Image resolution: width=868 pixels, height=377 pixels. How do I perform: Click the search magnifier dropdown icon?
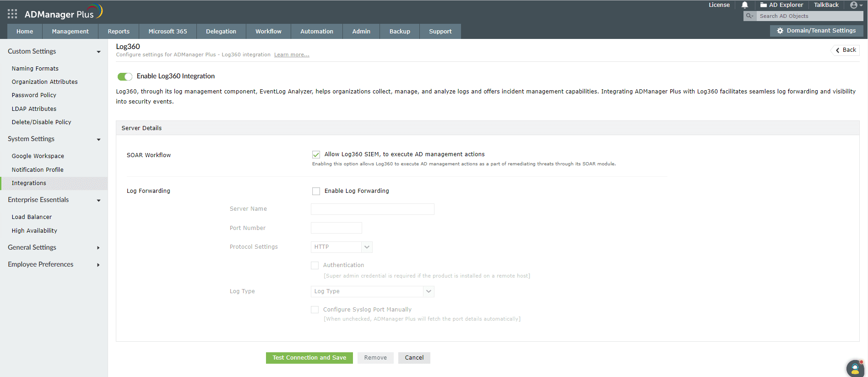(x=750, y=16)
